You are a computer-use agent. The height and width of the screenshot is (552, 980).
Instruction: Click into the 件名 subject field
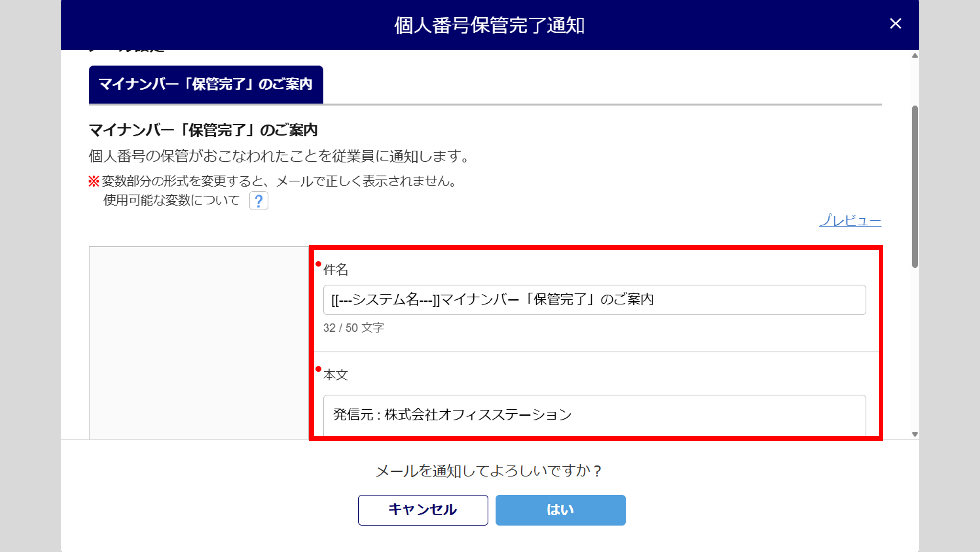(x=594, y=300)
